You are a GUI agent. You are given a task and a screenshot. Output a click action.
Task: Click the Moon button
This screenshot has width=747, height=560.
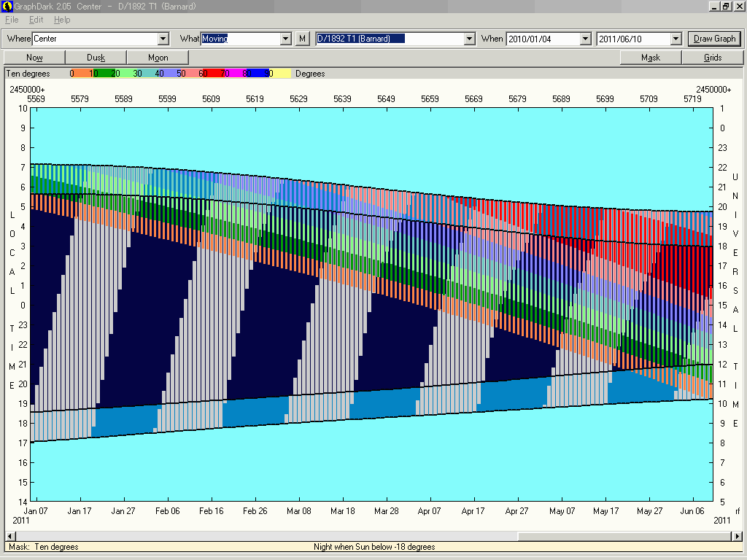coord(158,57)
